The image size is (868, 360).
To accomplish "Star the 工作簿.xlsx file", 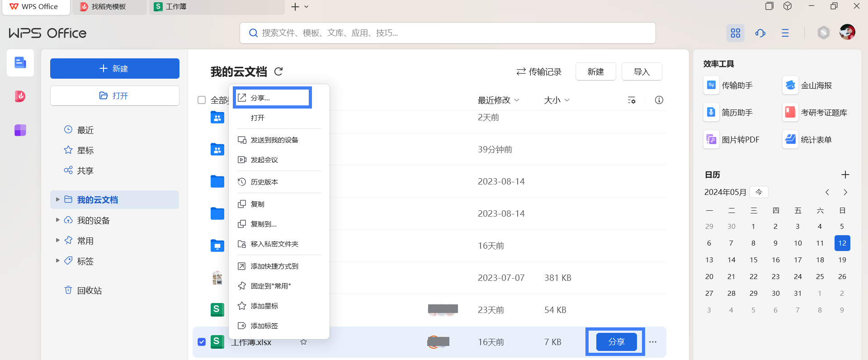I will pos(304,342).
